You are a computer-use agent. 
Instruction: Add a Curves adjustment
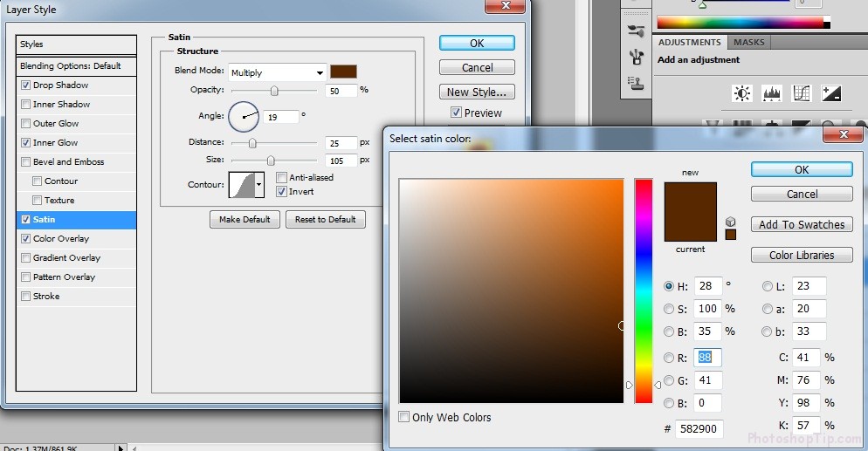pyautogui.click(x=801, y=92)
